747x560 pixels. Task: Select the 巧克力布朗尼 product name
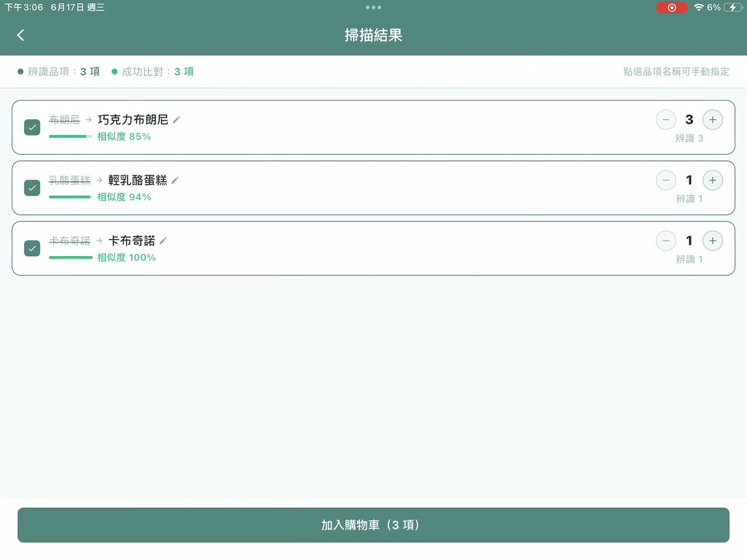pyautogui.click(x=133, y=120)
